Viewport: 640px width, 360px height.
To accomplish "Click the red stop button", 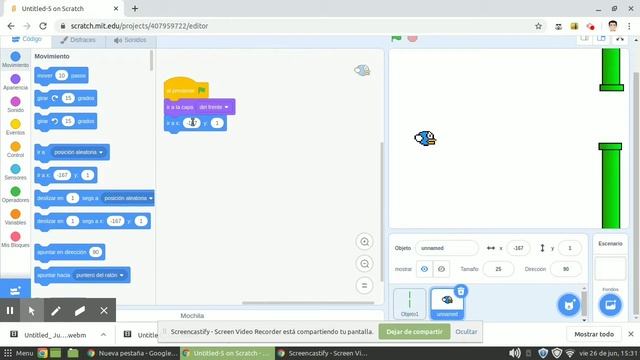I will click(x=412, y=38).
